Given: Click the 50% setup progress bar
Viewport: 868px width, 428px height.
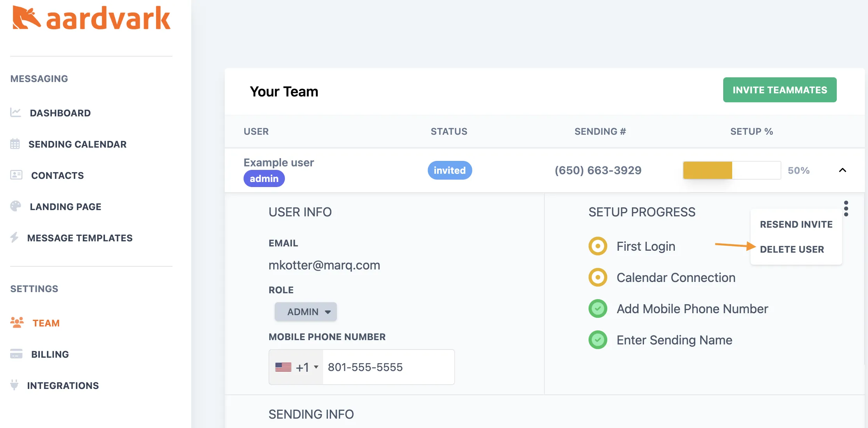Looking at the screenshot, I should 731,170.
